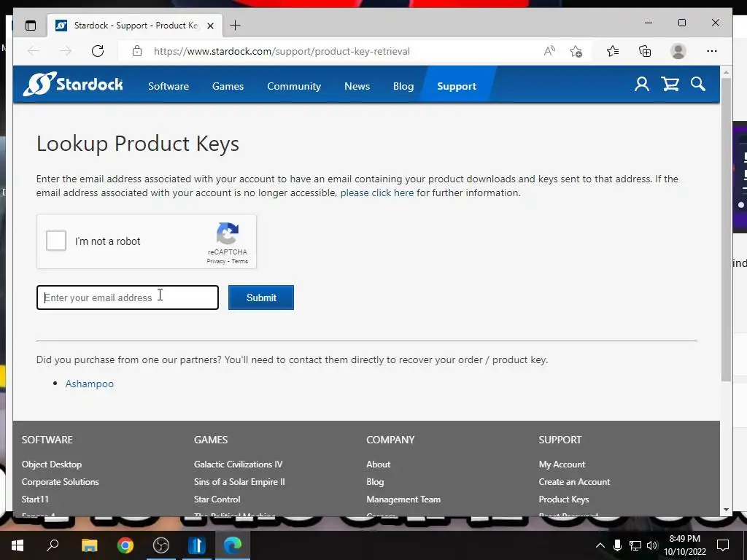Image resolution: width=747 pixels, height=560 pixels.
Task: Click the email address input field
Action: click(x=128, y=297)
